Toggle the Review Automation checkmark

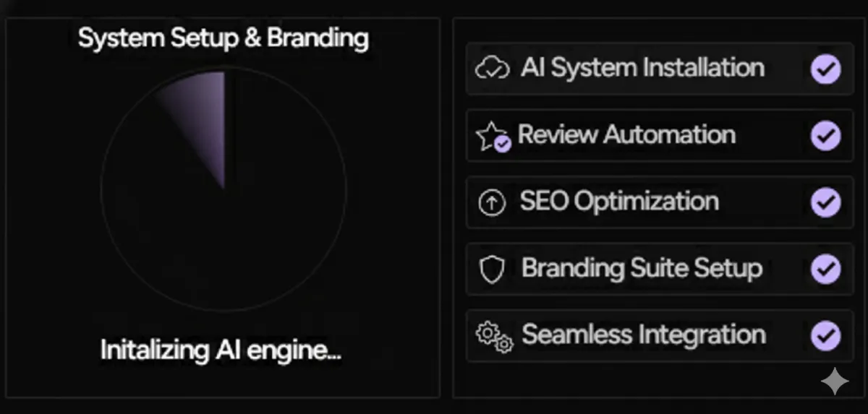[825, 136]
